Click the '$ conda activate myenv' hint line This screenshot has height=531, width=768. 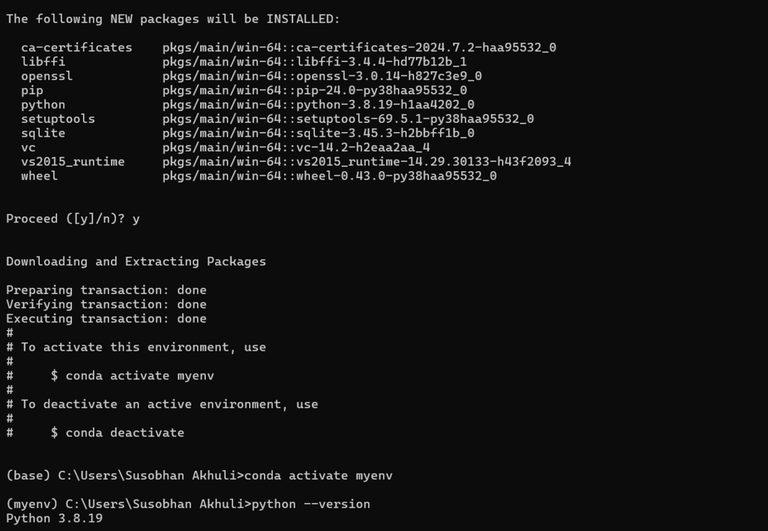pos(132,376)
